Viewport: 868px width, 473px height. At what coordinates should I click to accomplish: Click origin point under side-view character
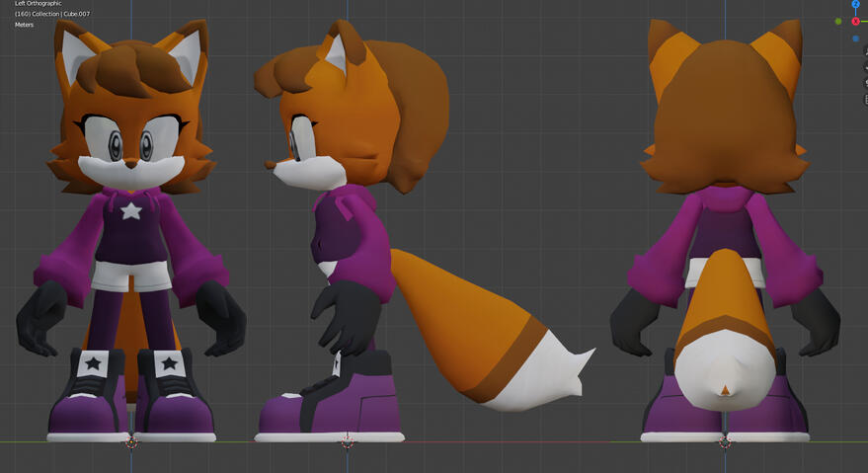pyautogui.click(x=347, y=441)
